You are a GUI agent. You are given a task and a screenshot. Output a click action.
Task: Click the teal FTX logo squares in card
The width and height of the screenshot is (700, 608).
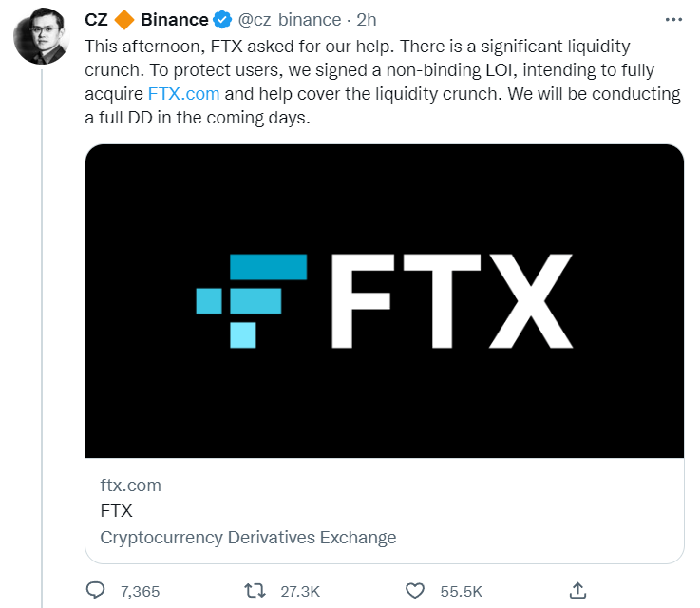pos(252,301)
